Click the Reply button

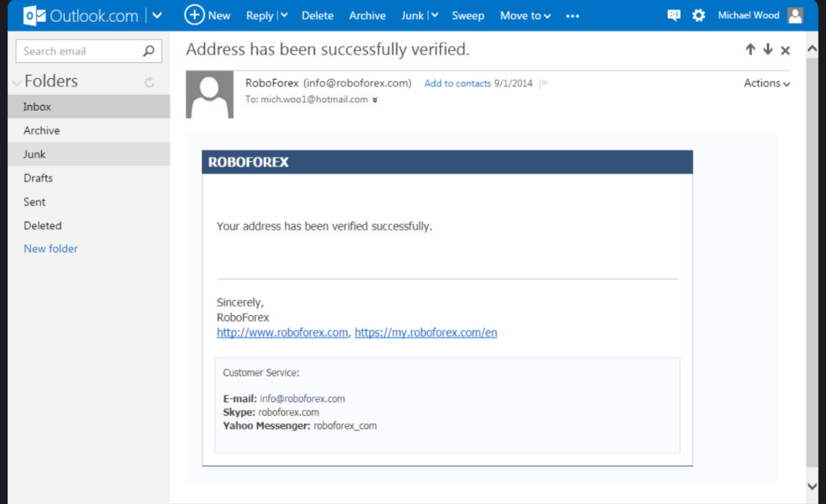[x=259, y=16]
